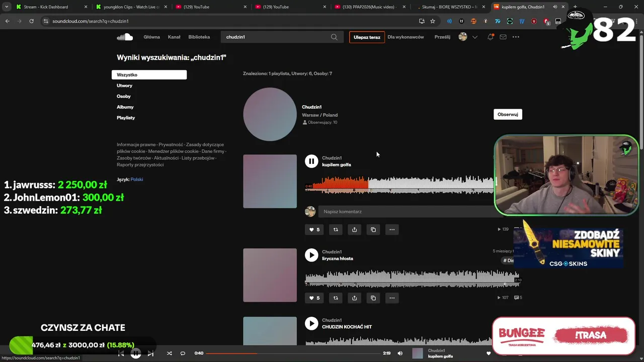Seek in the 'liryczna hłosta' waveform
Image resolution: width=644 pixels, height=362 pixels.
(x=412, y=279)
